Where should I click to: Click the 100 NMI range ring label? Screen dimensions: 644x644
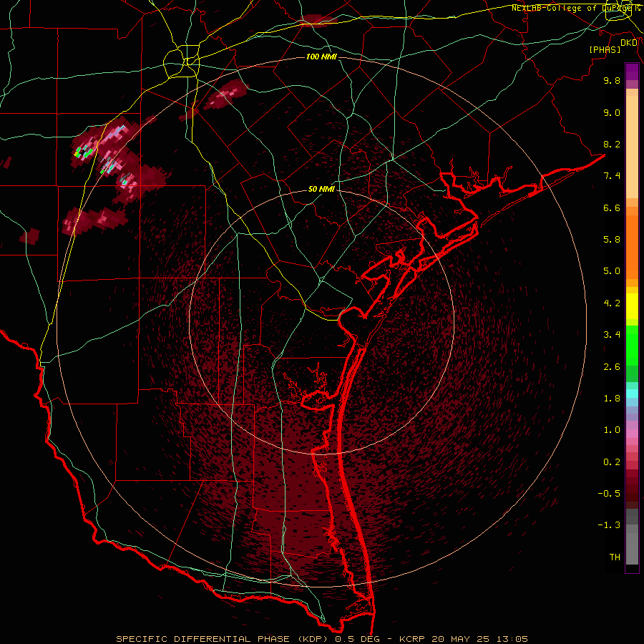pos(321,57)
